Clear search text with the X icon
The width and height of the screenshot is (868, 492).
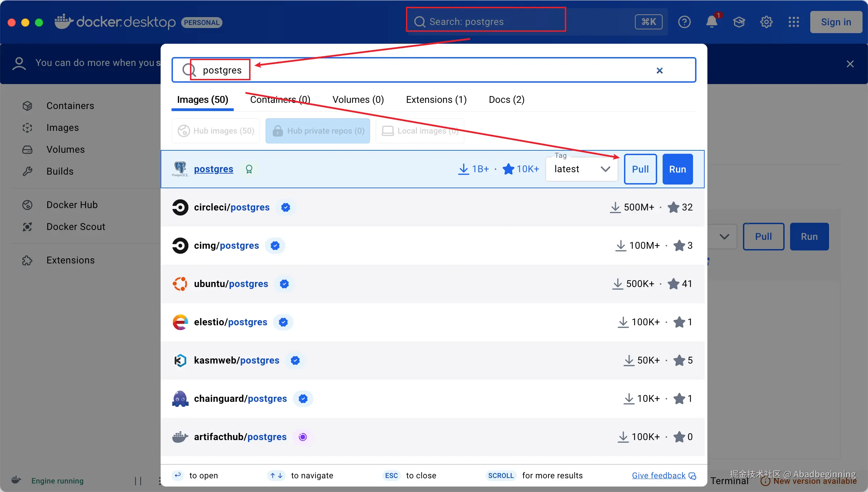tap(660, 70)
